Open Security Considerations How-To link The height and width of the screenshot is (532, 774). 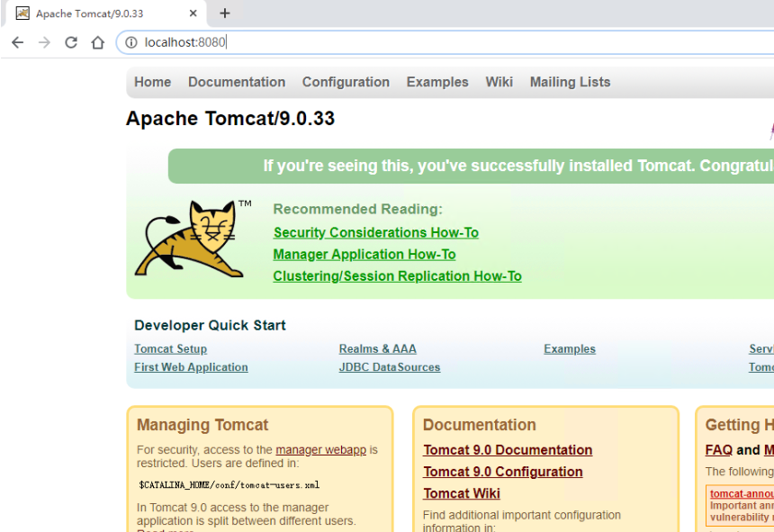click(375, 232)
